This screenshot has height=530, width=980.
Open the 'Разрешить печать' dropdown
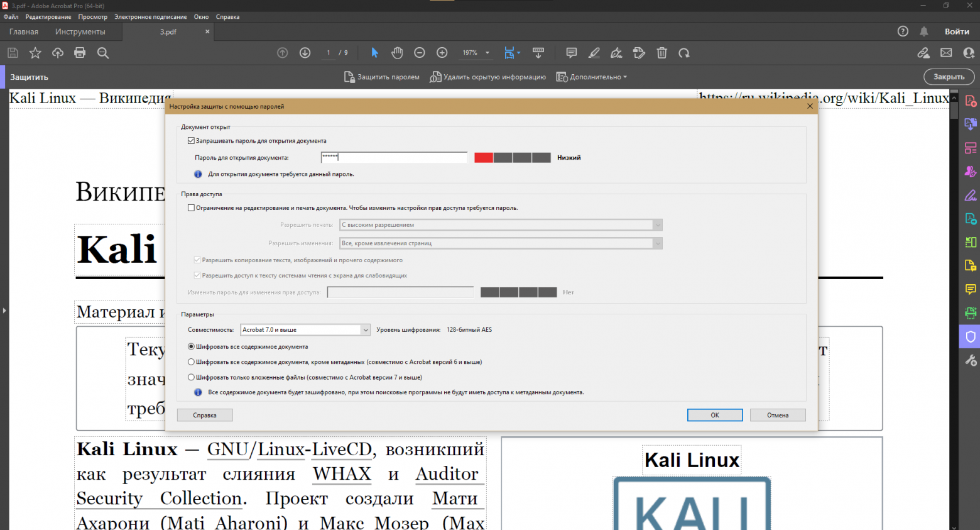pos(501,224)
